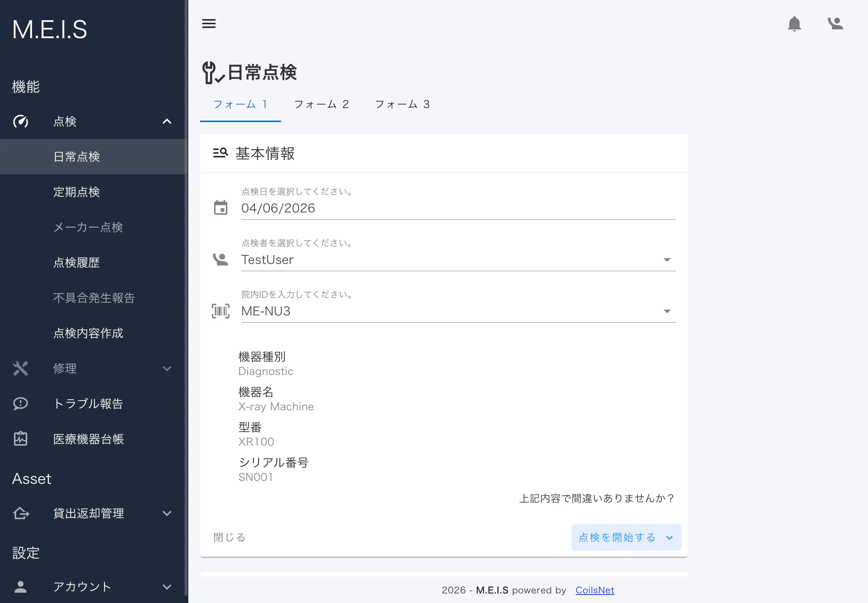
Task: Collapse the 点検 sidebar section
Action: click(x=167, y=121)
